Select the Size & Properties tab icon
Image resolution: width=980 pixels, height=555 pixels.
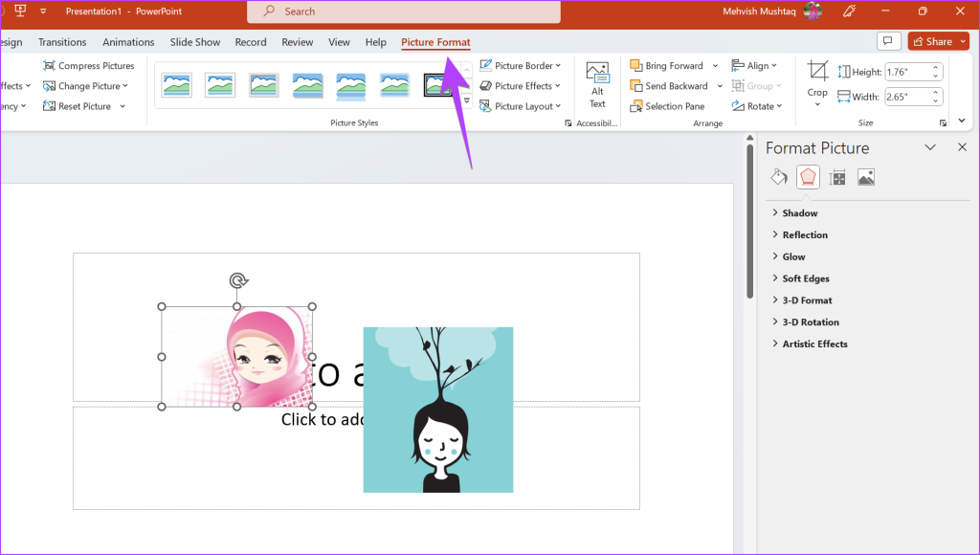click(837, 177)
